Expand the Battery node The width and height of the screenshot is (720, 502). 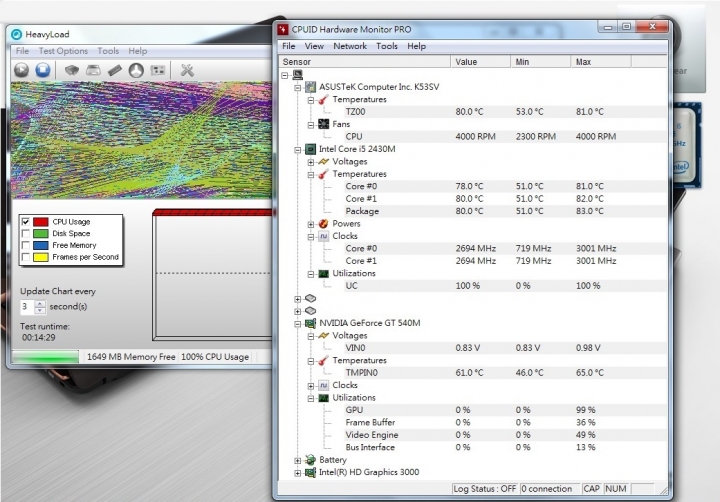coord(298,460)
